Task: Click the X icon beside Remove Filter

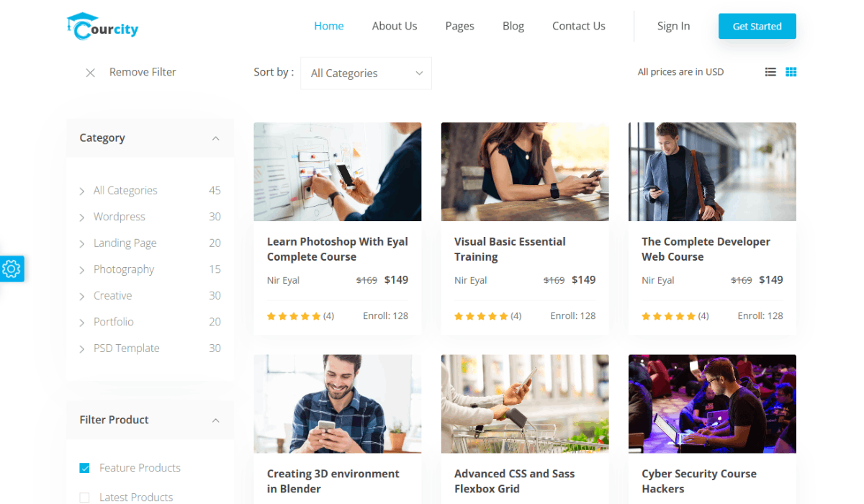Action: (90, 73)
